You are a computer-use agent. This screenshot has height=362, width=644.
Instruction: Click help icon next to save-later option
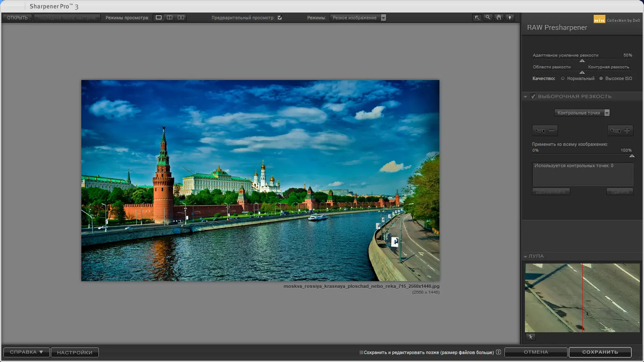[499, 352]
